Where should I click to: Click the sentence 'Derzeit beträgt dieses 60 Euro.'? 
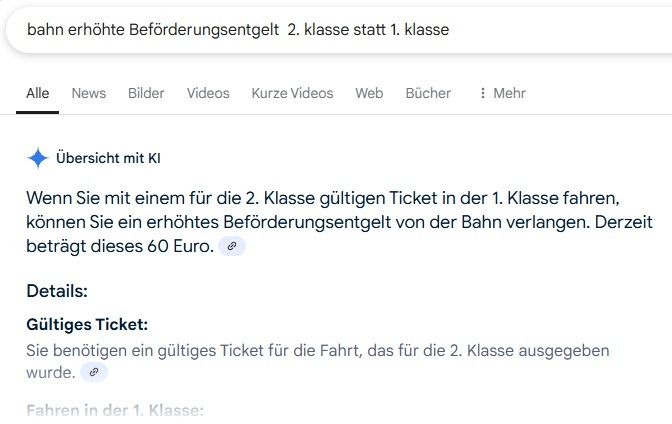pos(120,245)
